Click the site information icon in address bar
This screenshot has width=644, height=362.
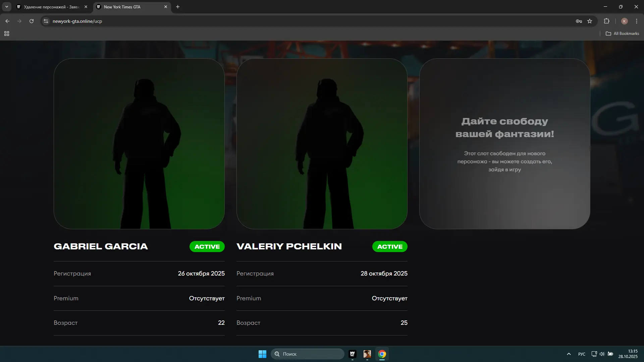46,21
